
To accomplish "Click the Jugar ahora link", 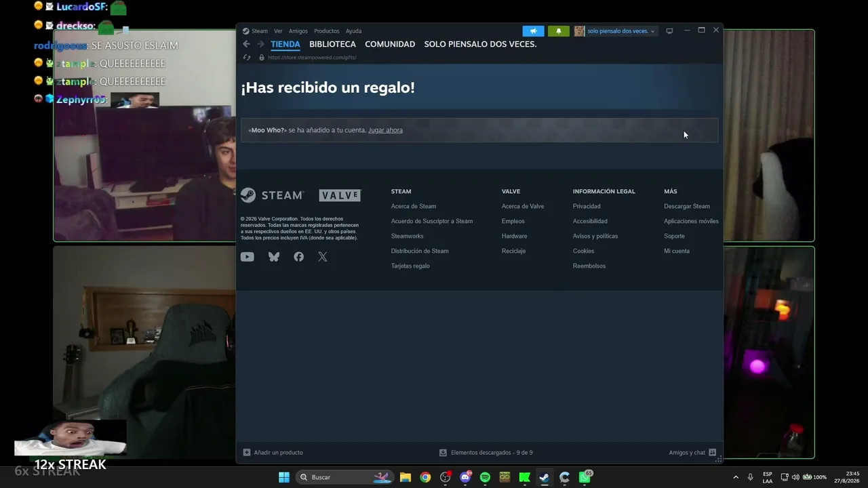I will [x=385, y=130].
